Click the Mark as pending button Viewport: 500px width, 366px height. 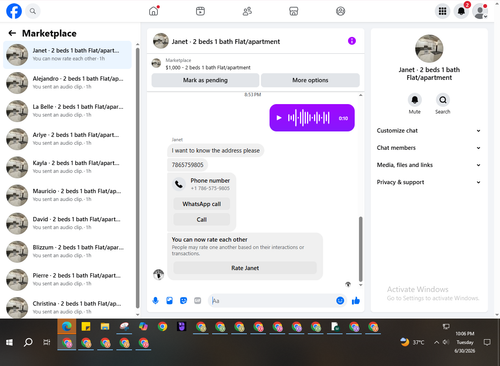pos(205,80)
